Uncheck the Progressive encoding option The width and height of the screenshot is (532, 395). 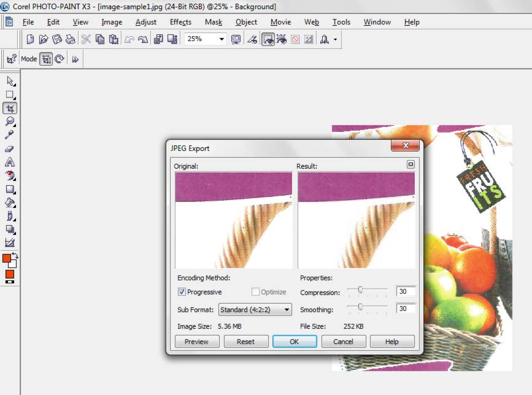point(181,292)
